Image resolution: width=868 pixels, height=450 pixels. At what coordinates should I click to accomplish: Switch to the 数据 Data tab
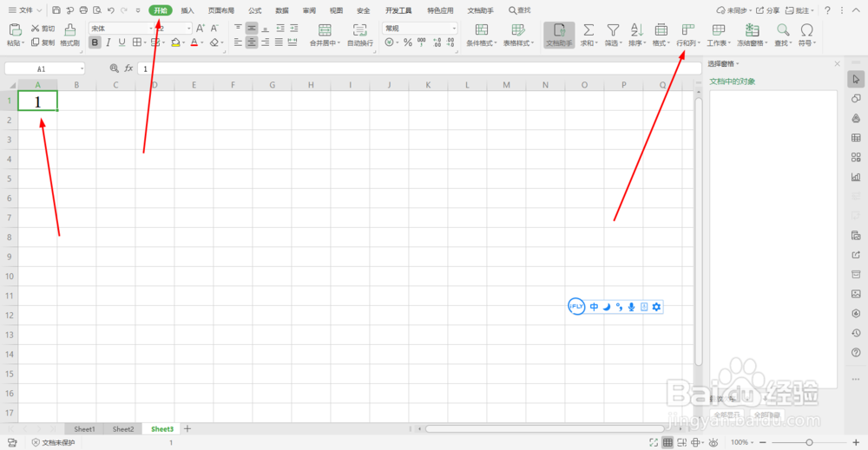282,10
